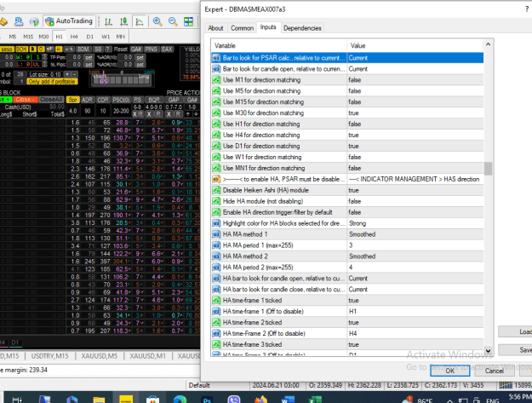
Task: Toggle the PINS dashboard button
Action: (151, 49)
